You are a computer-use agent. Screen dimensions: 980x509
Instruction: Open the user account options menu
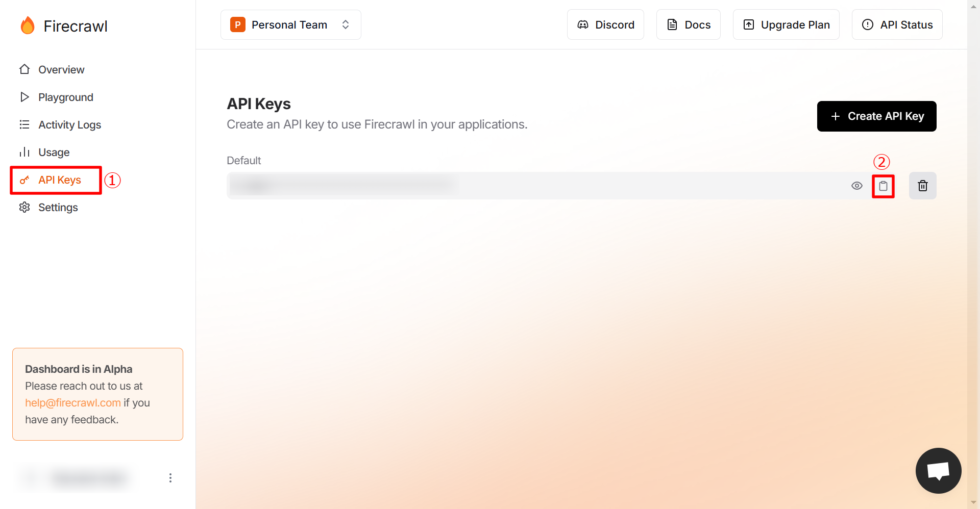[x=170, y=478]
